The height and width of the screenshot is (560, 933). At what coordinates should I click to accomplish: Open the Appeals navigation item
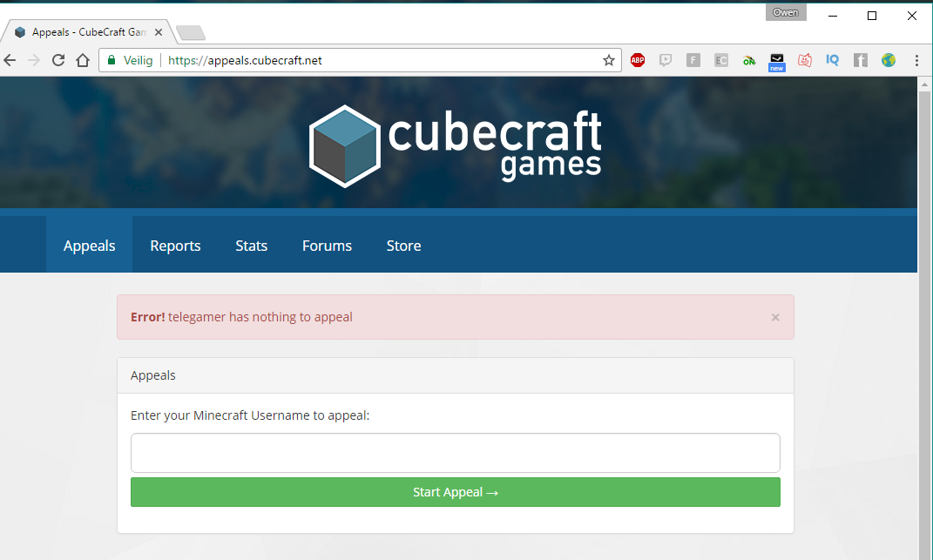click(89, 246)
